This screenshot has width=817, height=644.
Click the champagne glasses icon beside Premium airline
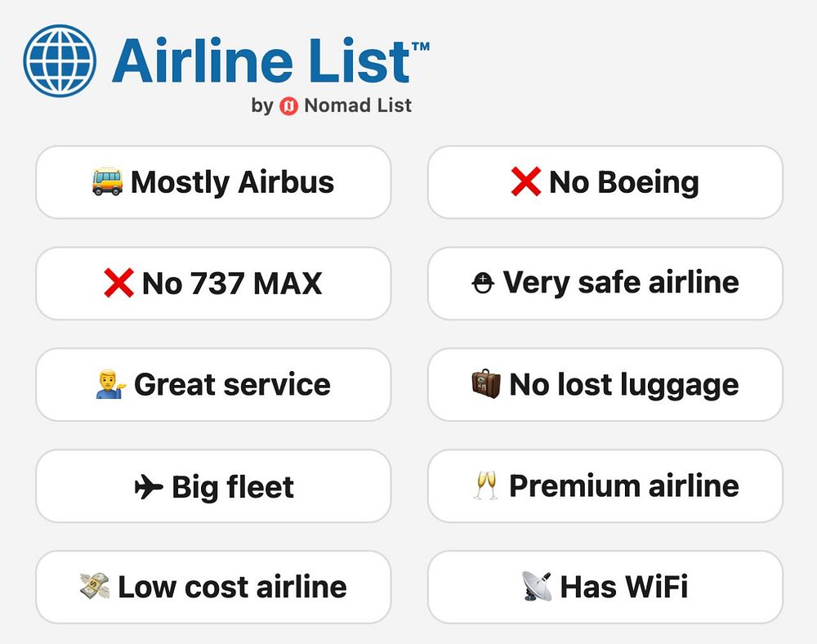coord(486,485)
